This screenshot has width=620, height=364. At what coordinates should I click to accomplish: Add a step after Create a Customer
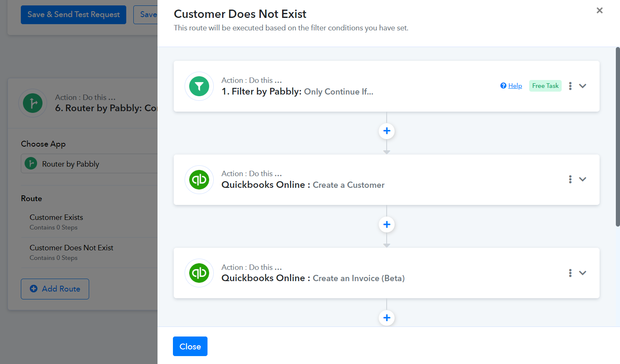pyautogui.click(x=387, y=224)
